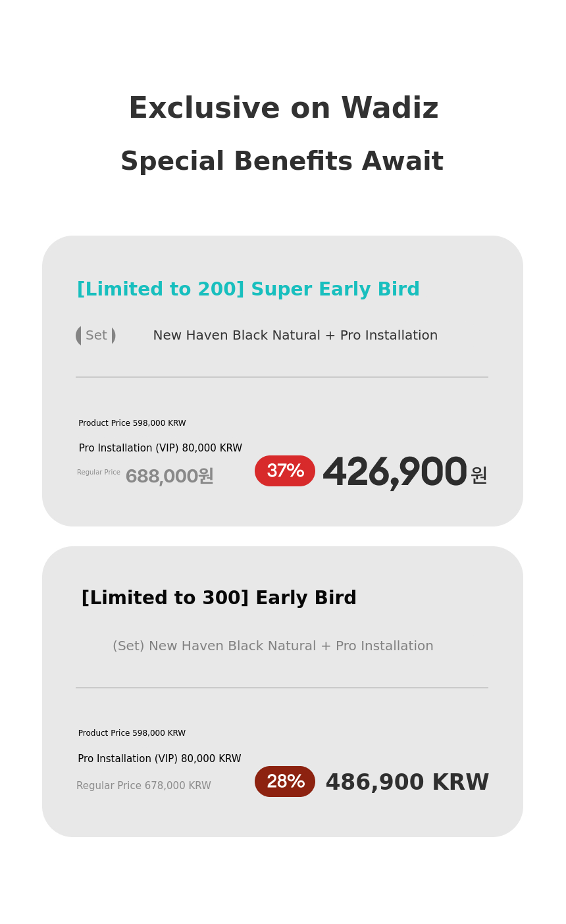Image resolution: width=566 pixels, height=924 pixels.
Task: Click Product Price 598,000 KRW in first card
Action: 132,423
